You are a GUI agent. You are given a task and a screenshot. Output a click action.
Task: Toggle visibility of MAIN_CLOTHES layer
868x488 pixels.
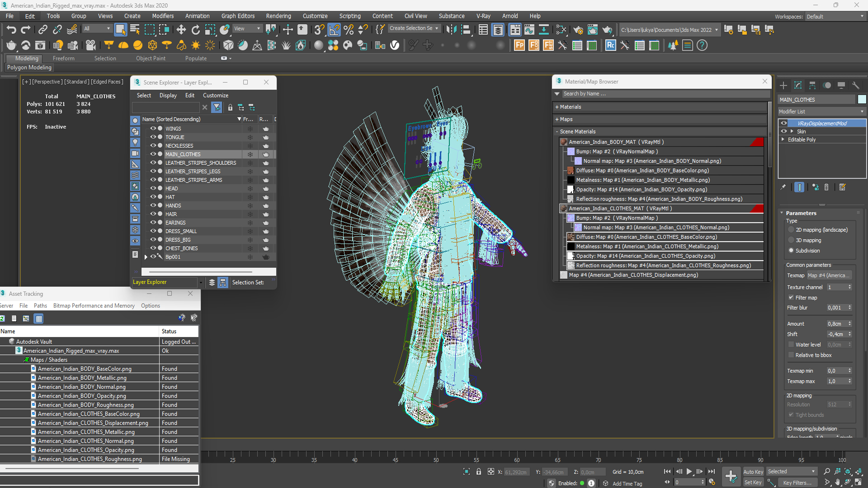(x=153, y=155)
